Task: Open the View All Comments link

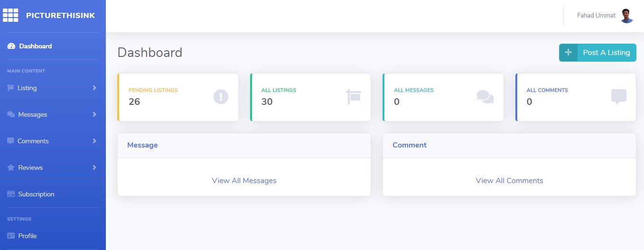Action: point(509,181)
